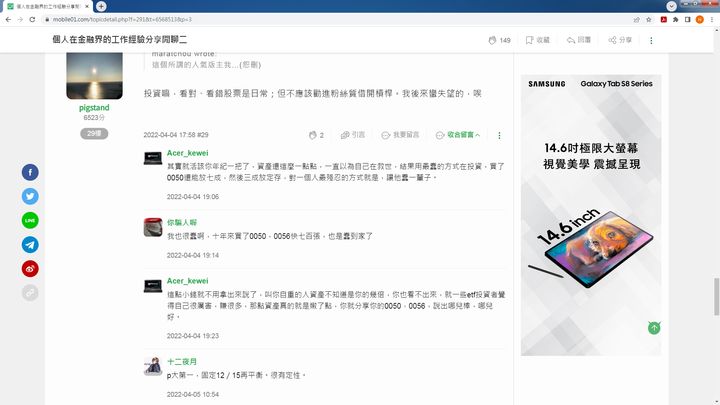The image size is (720, 405).
Task: Click Acer_kewei avatar on 19:23 comment
Action: [152, 286]
